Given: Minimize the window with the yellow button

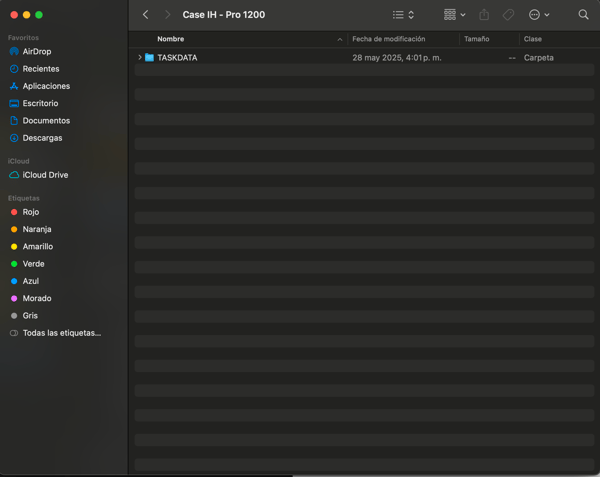Looking at the screenshot, I should click(26, 15).
